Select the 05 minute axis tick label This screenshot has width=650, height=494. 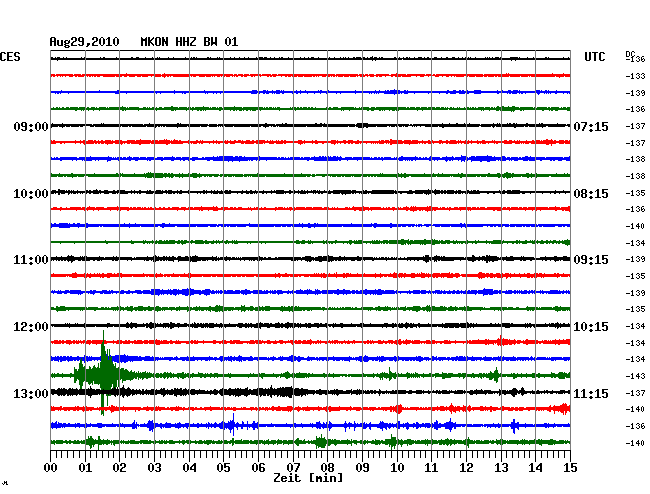tap(223, 468)
